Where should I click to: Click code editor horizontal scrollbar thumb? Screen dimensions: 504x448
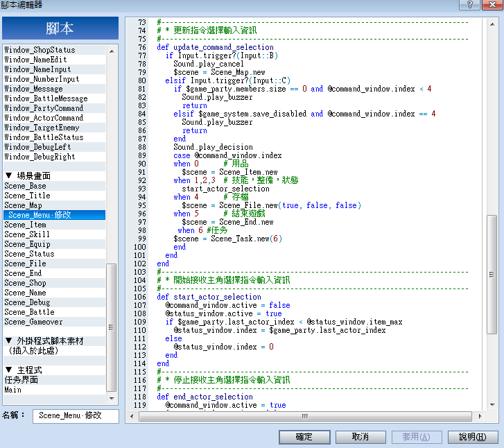305,416
